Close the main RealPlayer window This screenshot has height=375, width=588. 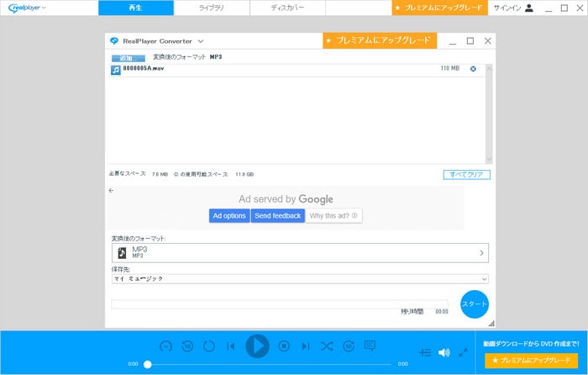click(580, 8)
